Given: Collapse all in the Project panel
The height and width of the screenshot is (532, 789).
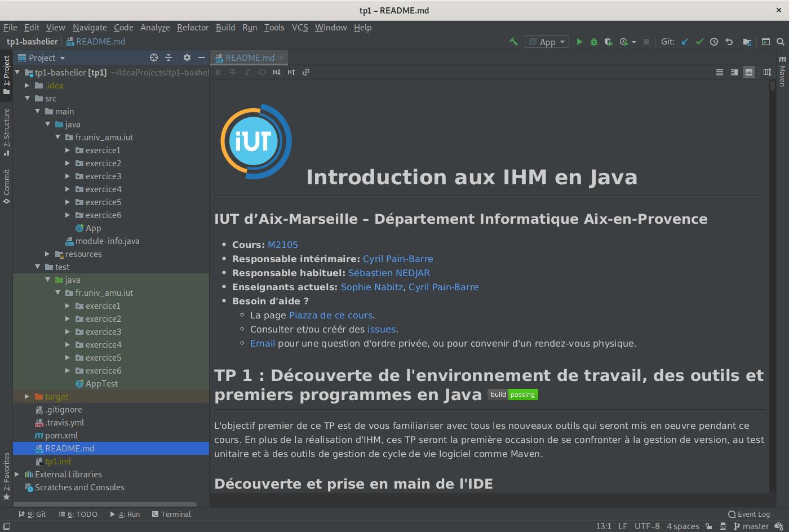Looking at the screenshot, I should point(169,57).
